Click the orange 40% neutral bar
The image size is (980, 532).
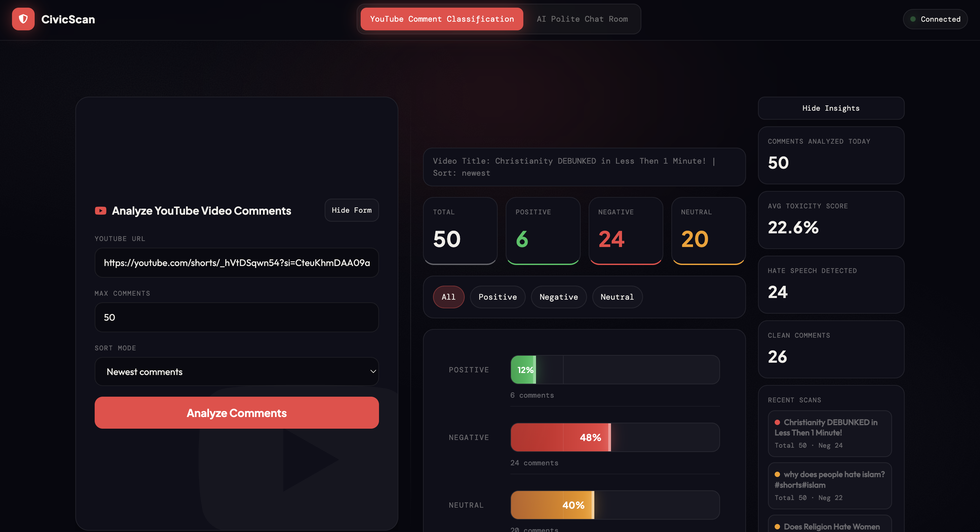552,505
